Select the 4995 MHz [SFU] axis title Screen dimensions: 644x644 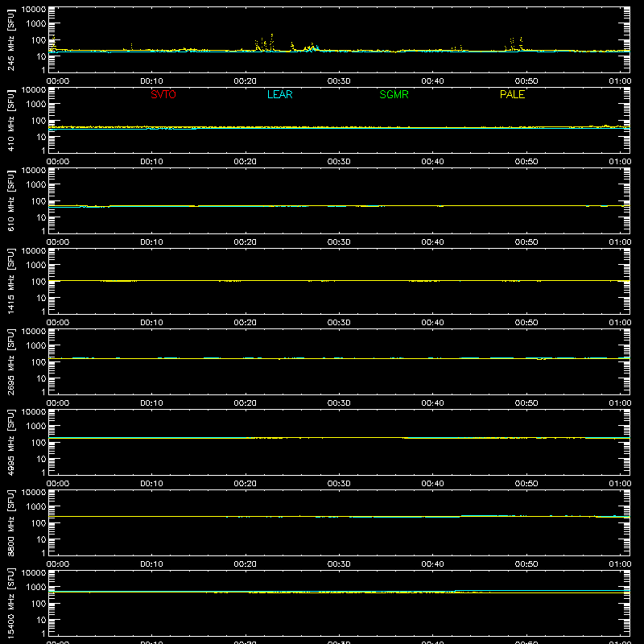(x=10, y=442)
